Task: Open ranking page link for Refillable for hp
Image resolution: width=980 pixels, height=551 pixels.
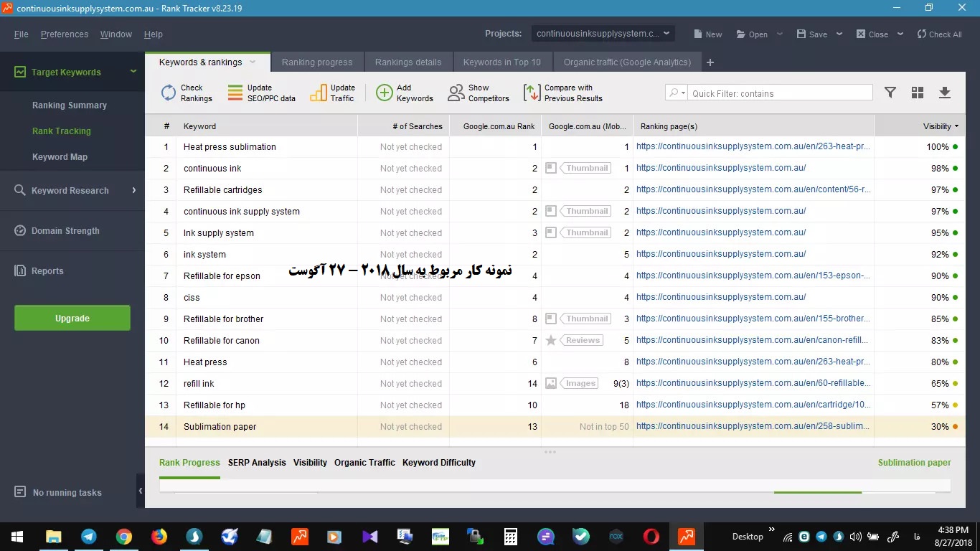Action: (x=753, y=405)
